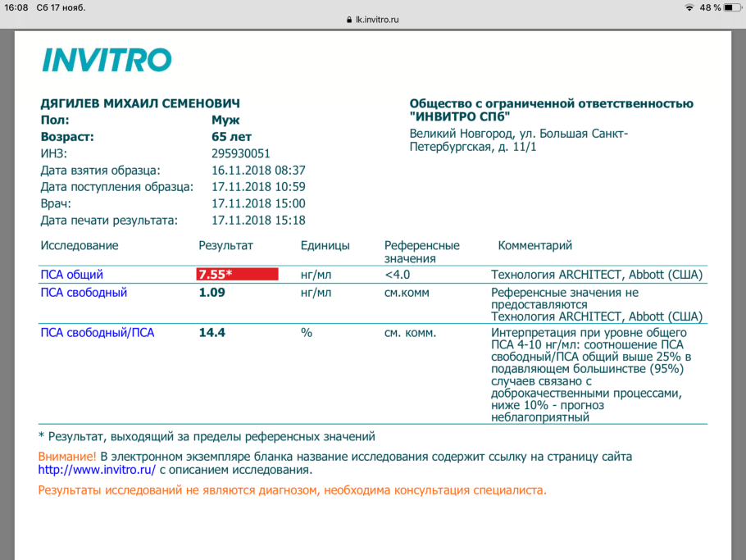Open the ПСА свободный test link
Image resolution: width=746 pixels, height=560 pixels.
(84, 292)
